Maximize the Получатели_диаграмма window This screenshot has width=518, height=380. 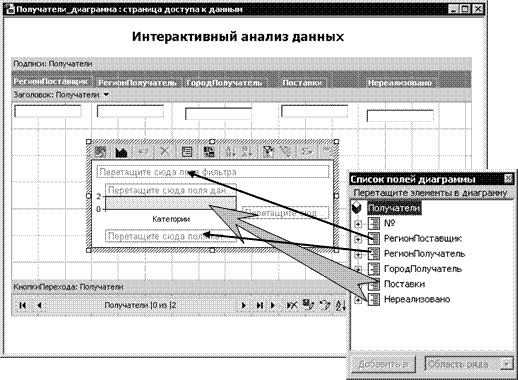point(465,9)
